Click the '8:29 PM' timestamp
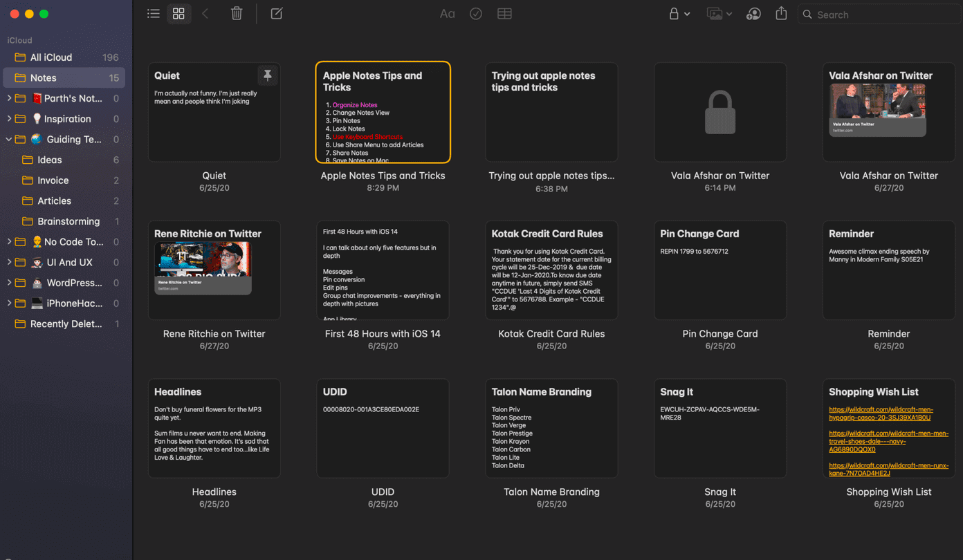Screen dimensions: 963x560 [383, 188]
